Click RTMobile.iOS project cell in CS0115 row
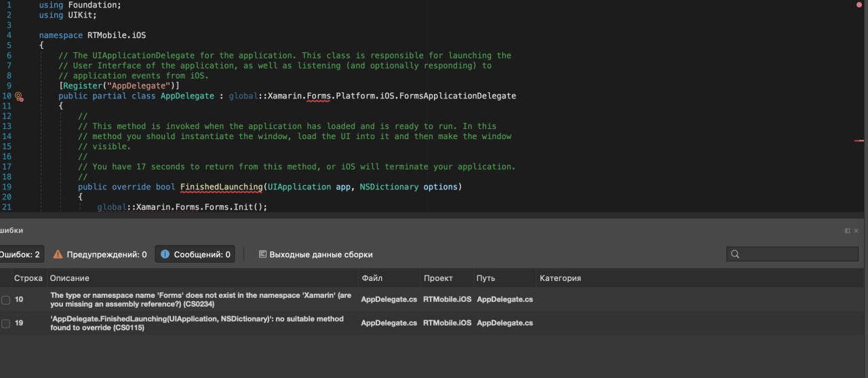Viewport: 868px width, 378px height. (x=447, y=323)
